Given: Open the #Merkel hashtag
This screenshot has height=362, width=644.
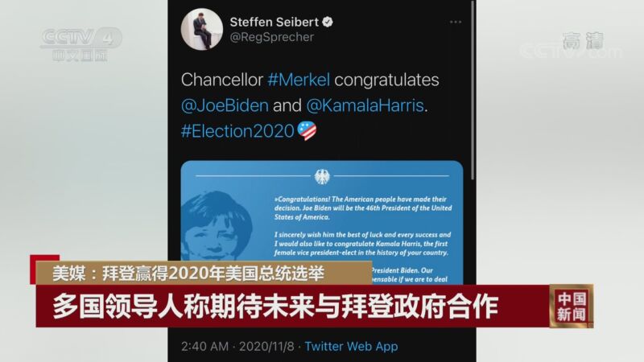Looking at the screenshot, I should [x=299, y=80].
